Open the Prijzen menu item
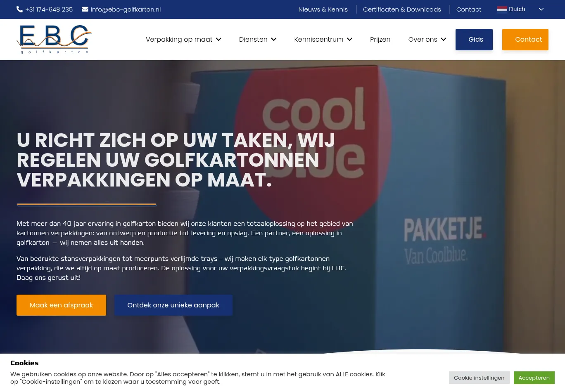The image size is (565, 392). coord(380,39)
